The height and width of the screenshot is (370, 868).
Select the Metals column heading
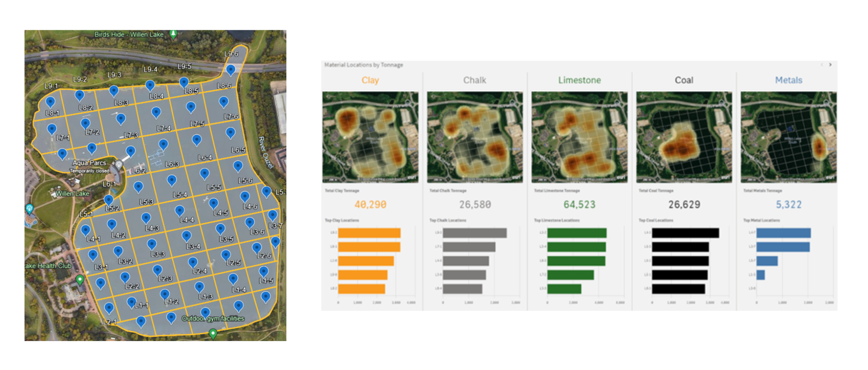pyautogui.click(x=789, y=80)
